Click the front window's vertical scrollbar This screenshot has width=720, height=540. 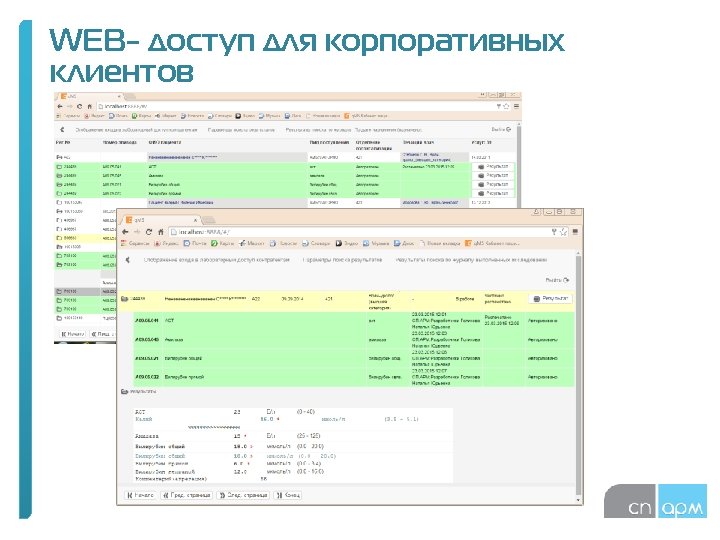coord(578,374)
